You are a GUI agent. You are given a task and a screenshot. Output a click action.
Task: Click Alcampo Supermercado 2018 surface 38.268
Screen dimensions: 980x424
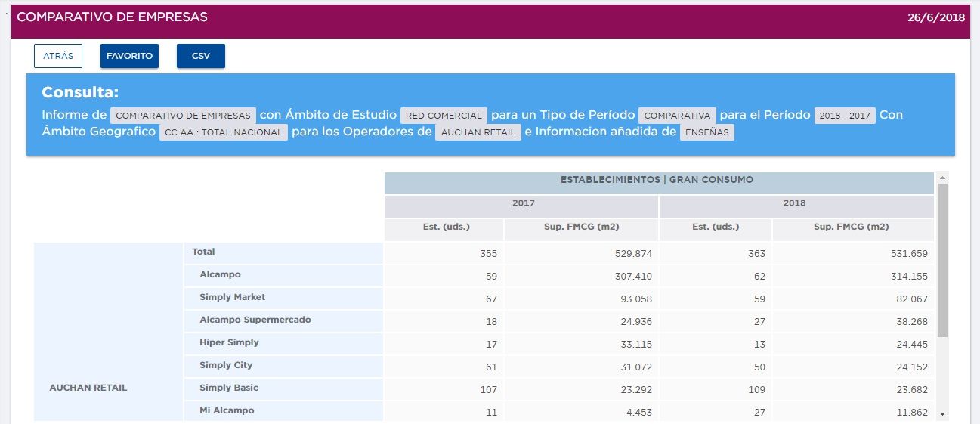tap(911, 322)
